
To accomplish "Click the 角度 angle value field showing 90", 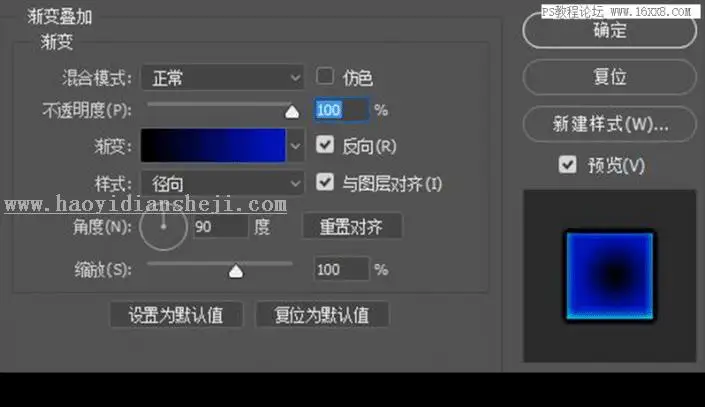I will 220,226.
